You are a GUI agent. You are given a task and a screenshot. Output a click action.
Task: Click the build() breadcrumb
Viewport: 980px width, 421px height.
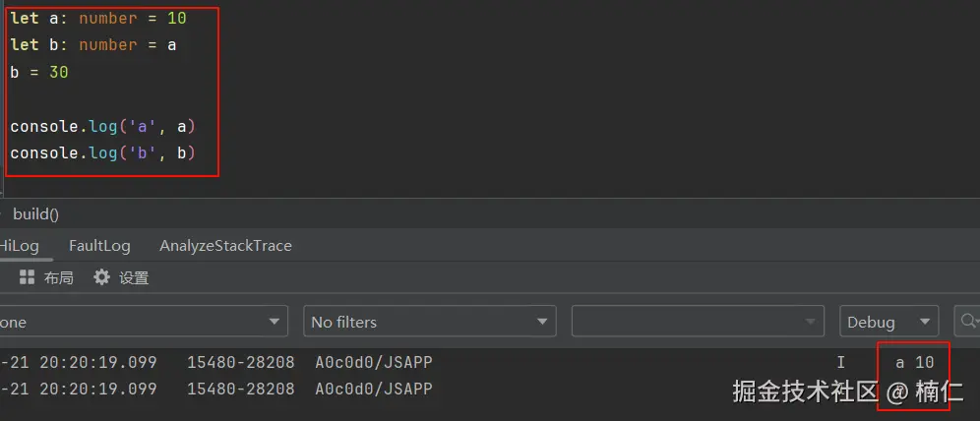35,213
